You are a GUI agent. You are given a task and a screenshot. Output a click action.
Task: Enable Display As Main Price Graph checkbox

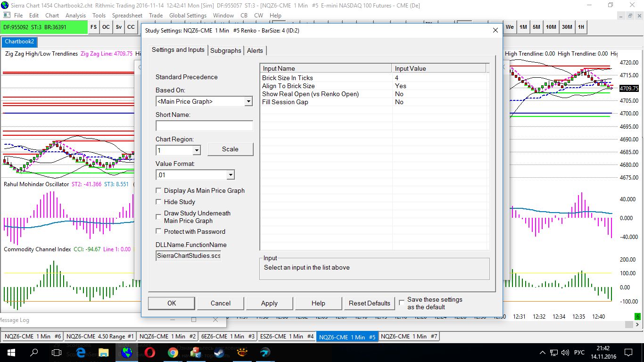click(159, 190)
